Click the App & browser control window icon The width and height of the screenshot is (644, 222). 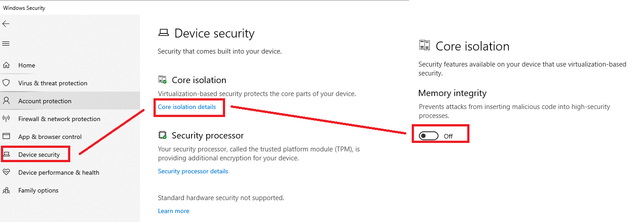6,137
